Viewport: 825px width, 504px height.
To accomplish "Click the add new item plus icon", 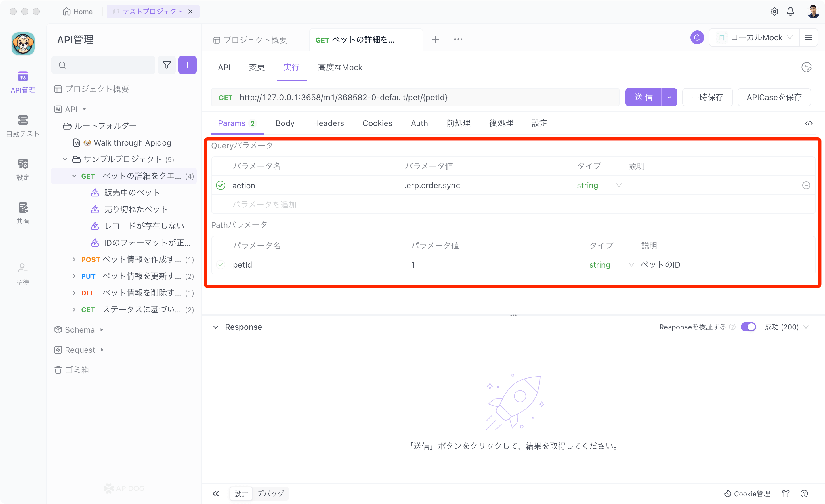I will (187, 65).
